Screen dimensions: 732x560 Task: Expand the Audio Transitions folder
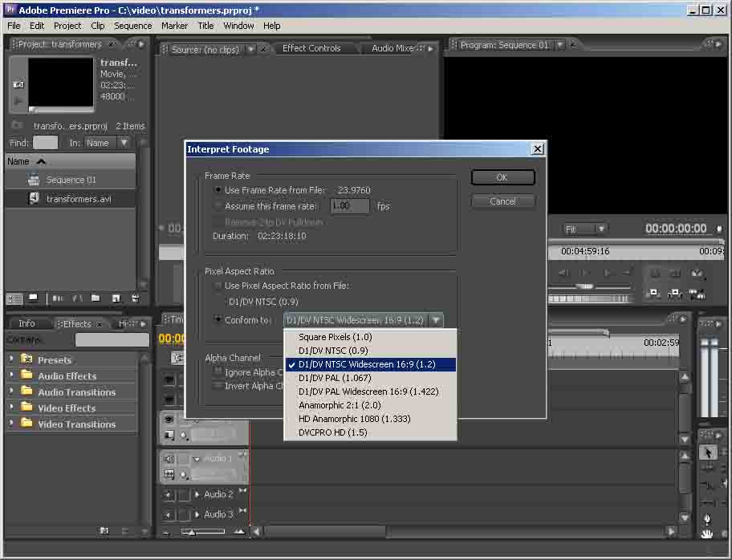pyautogui.click(x=11, y=392)
